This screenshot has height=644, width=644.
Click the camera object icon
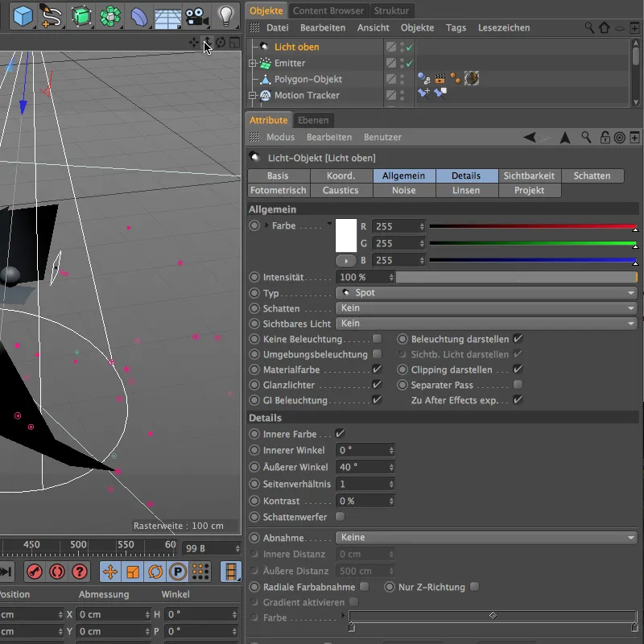click(x=196, y=14)
